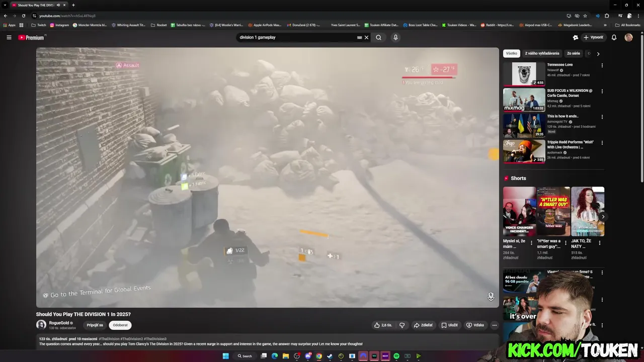Image resolution: width=644 pixels, height=362 pixels.
Task: Click the #TheDivision3 hashtag
Action: click(155, 339)
